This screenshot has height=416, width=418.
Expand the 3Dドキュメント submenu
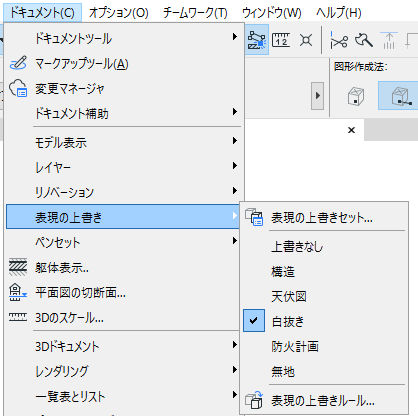pyautogui.click(x=123, y=346)
